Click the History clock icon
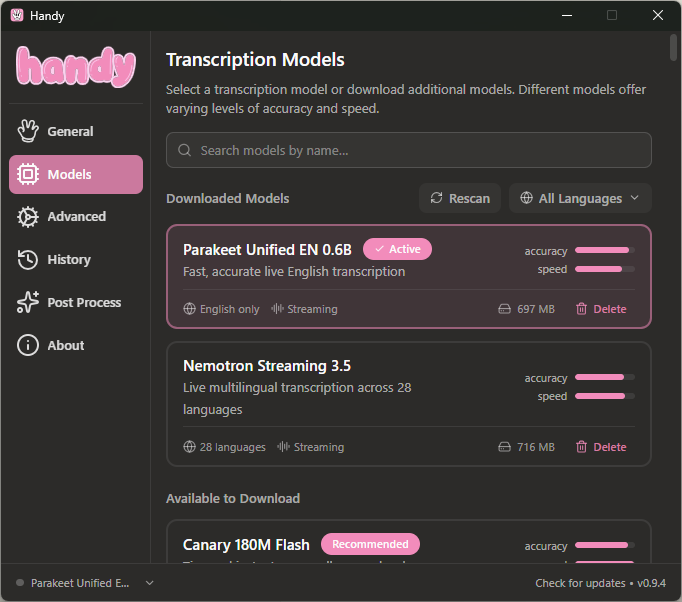The width and height of the screenshot is (682, 602). tap(28, 260)
